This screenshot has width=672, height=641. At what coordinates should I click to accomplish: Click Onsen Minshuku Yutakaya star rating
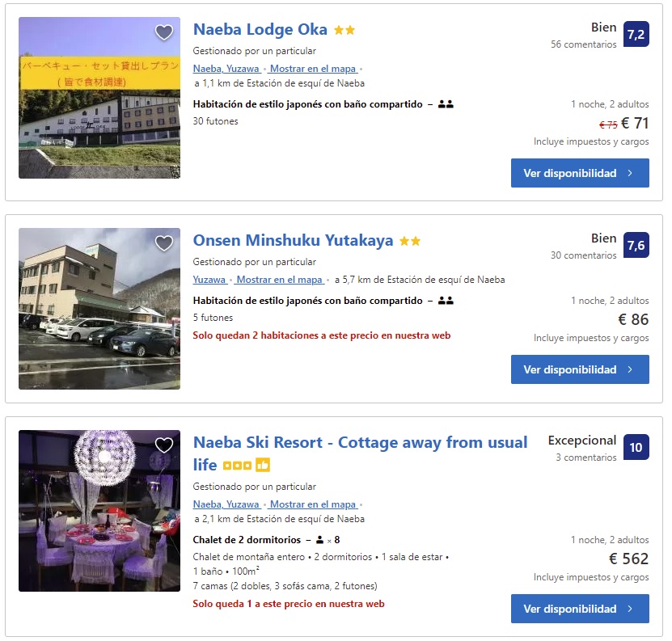pyautogui.click(x=410, y=242)
